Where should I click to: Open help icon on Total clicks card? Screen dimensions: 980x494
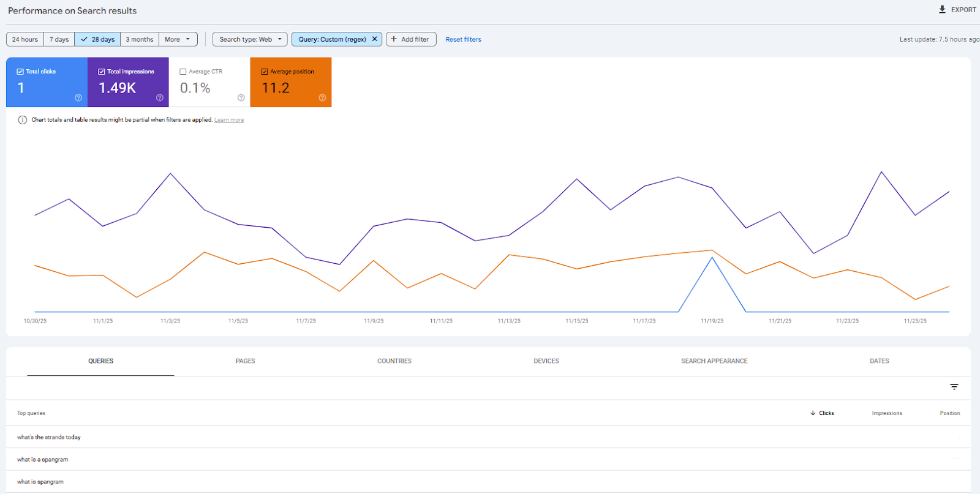coord(78,98)
